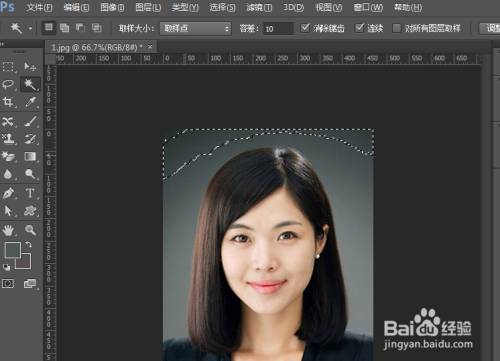Click the 调整边缘 refine edge button
The image size is (500, 361).
(x=489, y=28)
